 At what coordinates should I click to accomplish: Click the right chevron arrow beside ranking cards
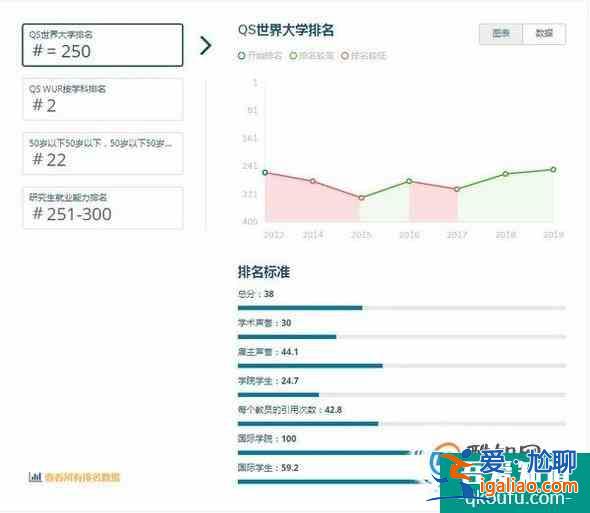(x=205, y=46)
